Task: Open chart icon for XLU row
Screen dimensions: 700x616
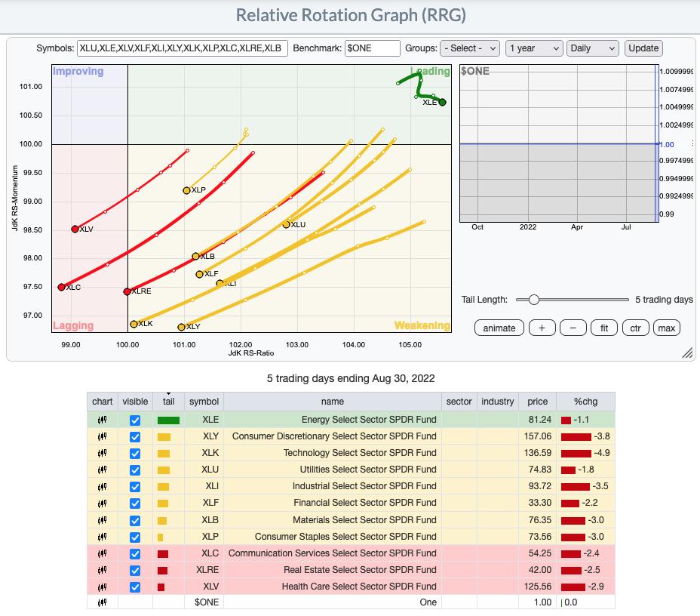Action: click(x=103, y=470)
